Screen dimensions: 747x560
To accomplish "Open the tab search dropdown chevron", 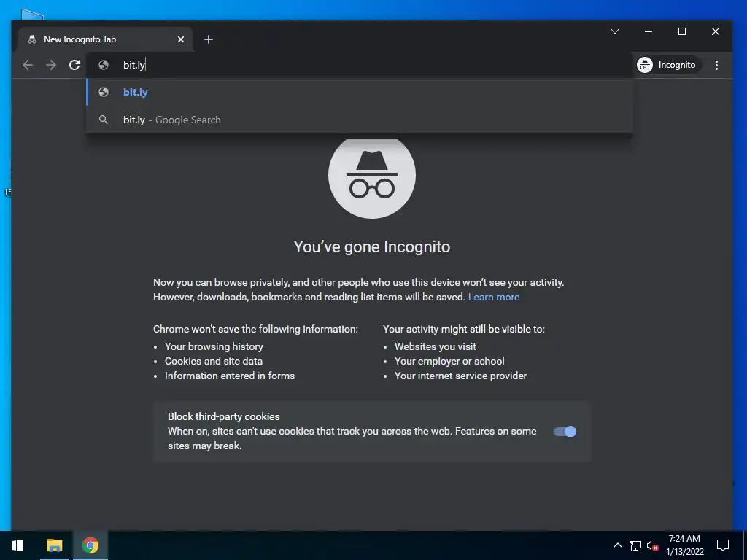I will [x=615, y=31].
